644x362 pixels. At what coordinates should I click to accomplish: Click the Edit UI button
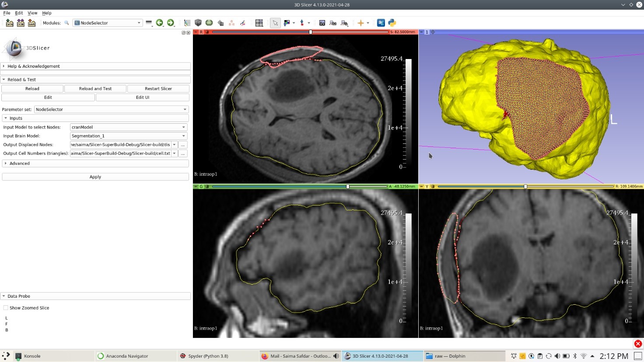click(x=143, y=97)
